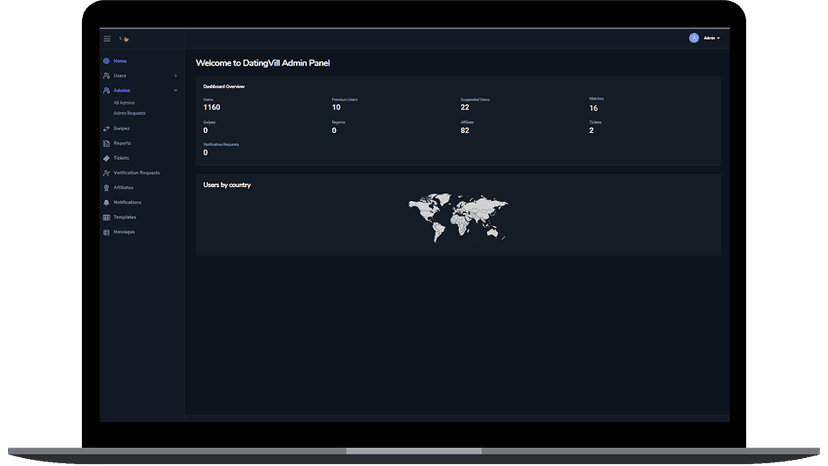Viewport: 828px width, 466px height.
Task: Toggle the hamburger sidebar menu
Action: pos(107,39)
